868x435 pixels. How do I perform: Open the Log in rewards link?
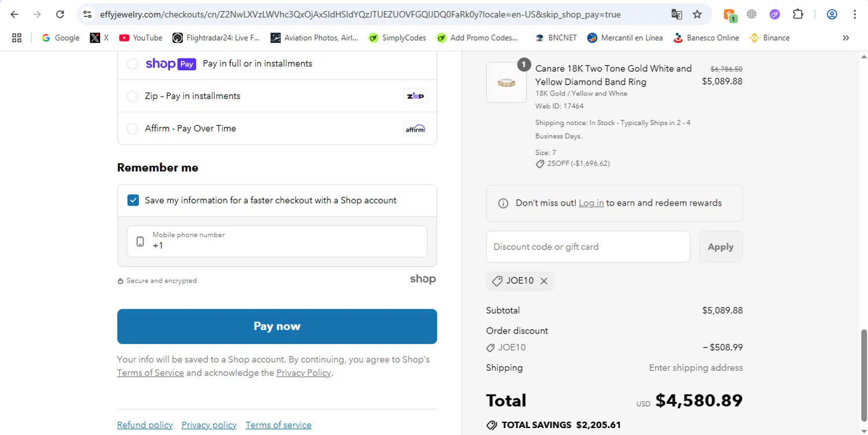tap(591, 203)
